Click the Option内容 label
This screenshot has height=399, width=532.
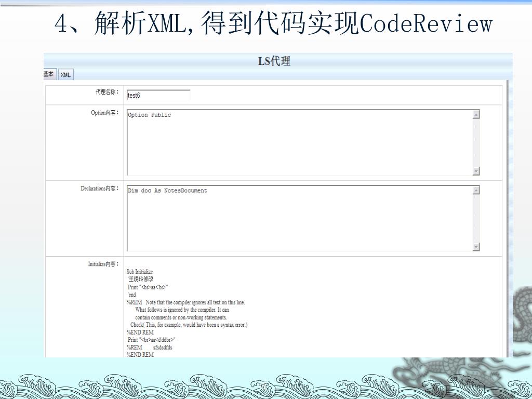tap(105, 113)
